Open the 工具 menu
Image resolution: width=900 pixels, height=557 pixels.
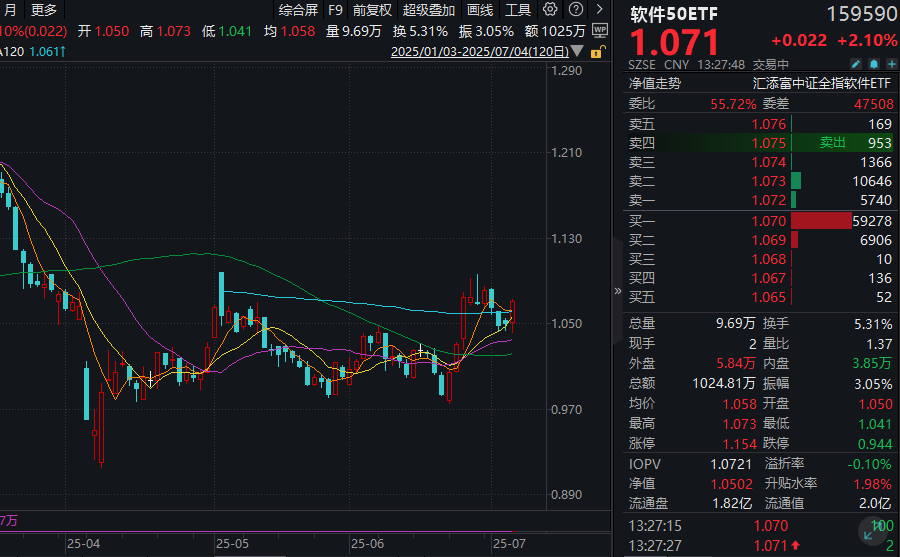(x=518, y=10)
